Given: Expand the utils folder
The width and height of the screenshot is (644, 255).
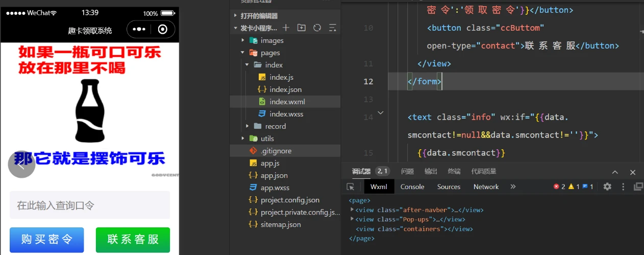Looking at the screenshot, I should tap(243, 138).
